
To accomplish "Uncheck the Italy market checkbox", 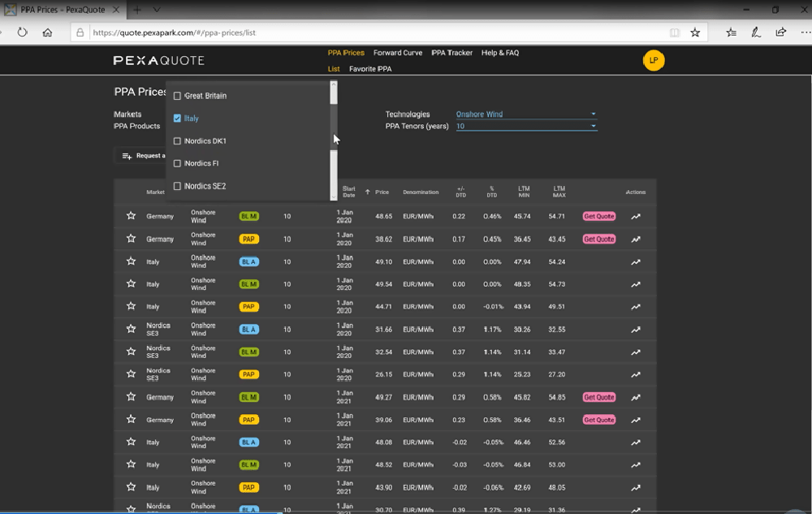I will 177,118.
